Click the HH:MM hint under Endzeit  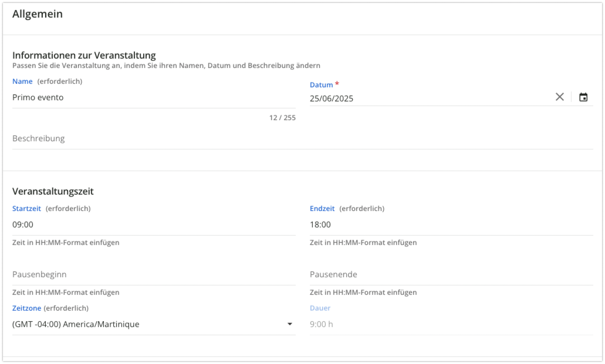click(363, 242)
